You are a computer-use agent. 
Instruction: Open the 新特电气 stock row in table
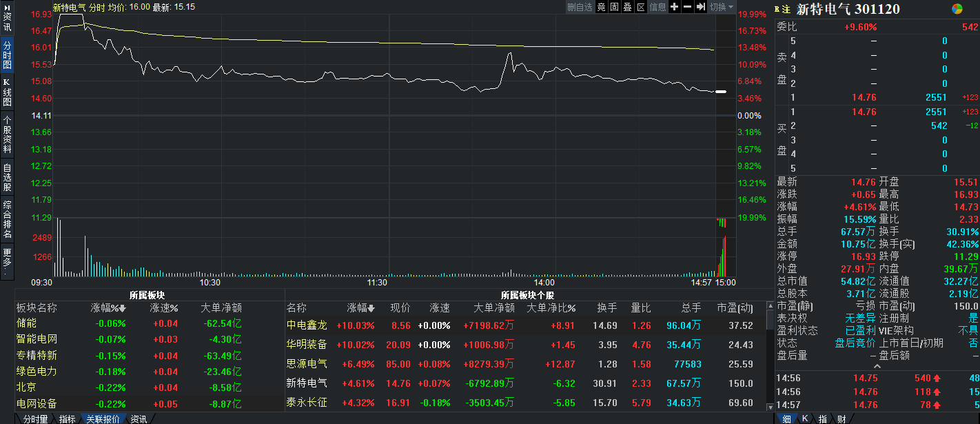click(x=525, y=383)
